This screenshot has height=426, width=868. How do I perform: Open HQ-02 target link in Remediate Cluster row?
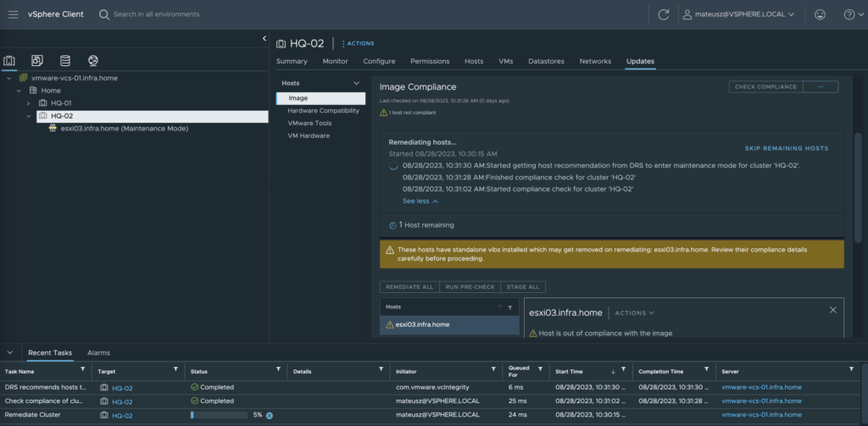point(122,416)
